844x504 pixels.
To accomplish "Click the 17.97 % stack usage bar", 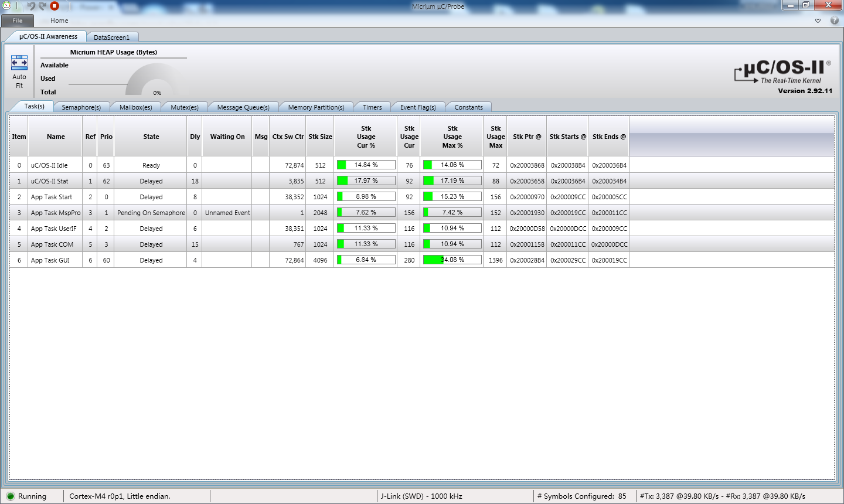I will (366, 181).
